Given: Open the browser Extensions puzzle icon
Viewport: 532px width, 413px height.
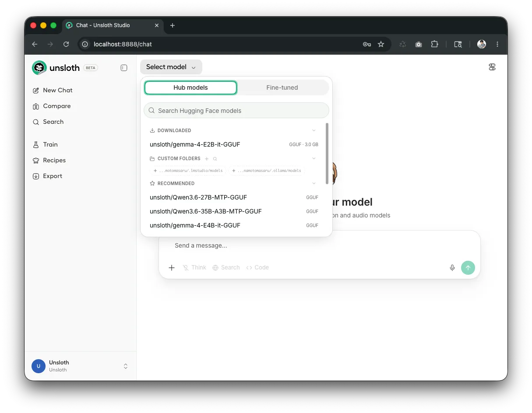Looking at the screenshot, I should [434, 44].
